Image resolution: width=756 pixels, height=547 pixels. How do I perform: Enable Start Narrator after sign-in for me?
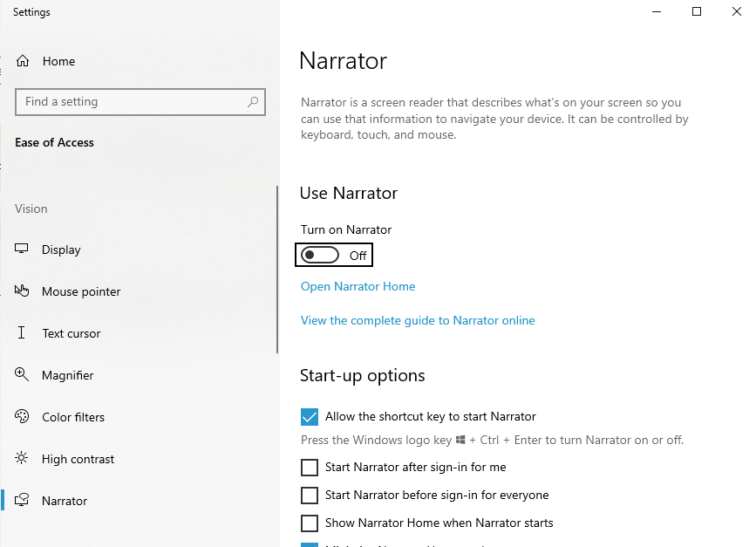coord(309,468)
